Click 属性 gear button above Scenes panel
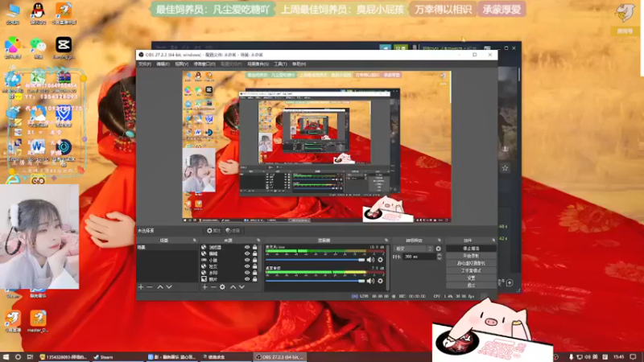Viewport: 644px width, 362px height. [x=214, y=231]
